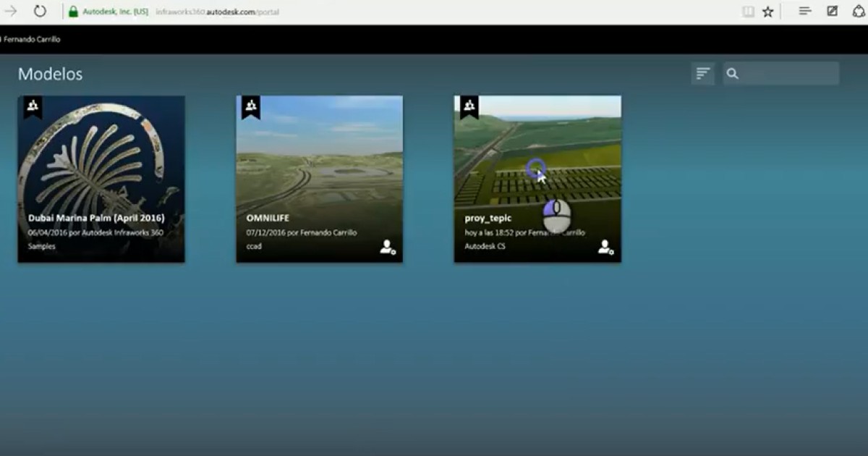Viewport: 868px width, 456px height.
Task: Open sharing settings icon on proy_tepic card
Action: [605, 248]
